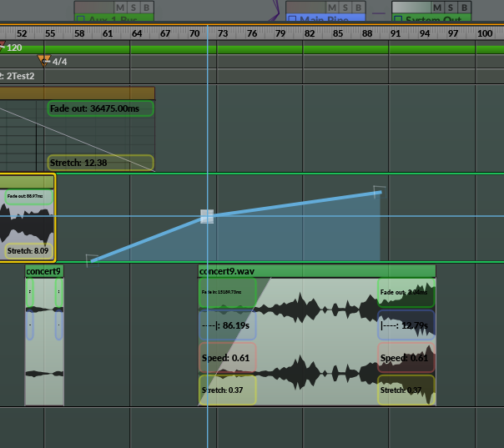Image resolution: width=504 pixels, height=448 pixels.
Task: Click the left Stretch 0.37 handle
Action: pyautogui.click(x=227, y=390)
